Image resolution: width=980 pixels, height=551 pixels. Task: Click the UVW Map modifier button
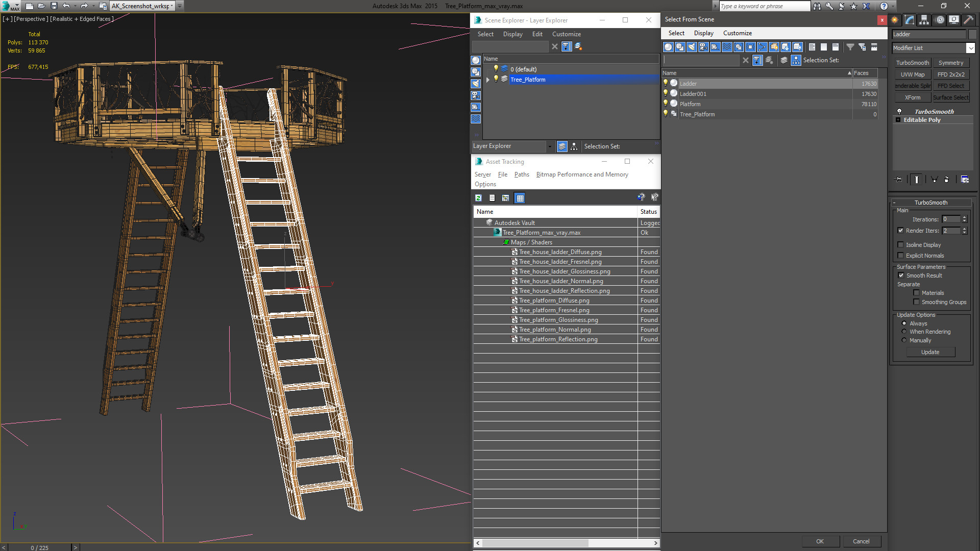point(913,74)
